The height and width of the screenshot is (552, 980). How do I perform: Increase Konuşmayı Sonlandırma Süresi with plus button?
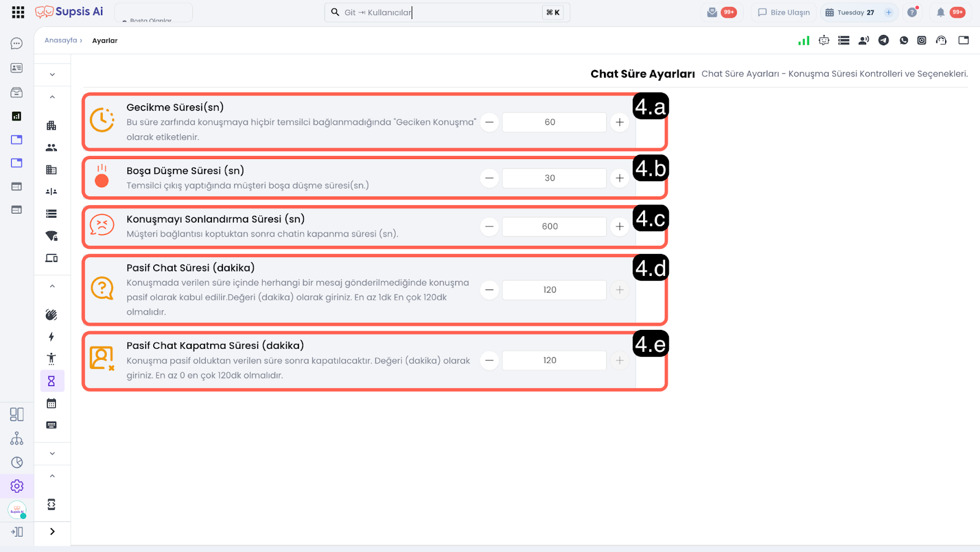619,226
